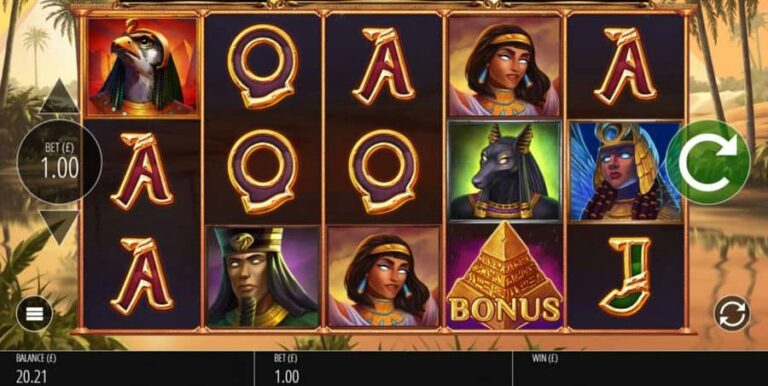Click the Cleopatra symbol below the third reel

pos(384,277)
